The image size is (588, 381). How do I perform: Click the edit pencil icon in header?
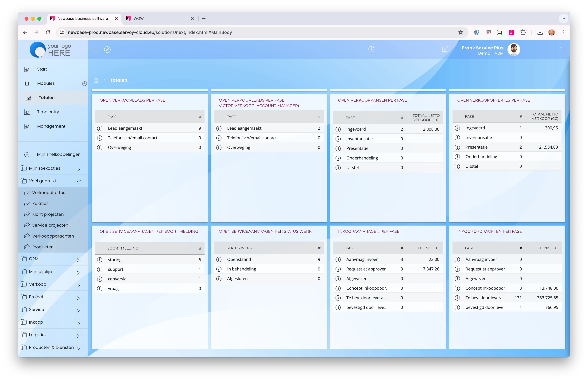coord(445,49)
